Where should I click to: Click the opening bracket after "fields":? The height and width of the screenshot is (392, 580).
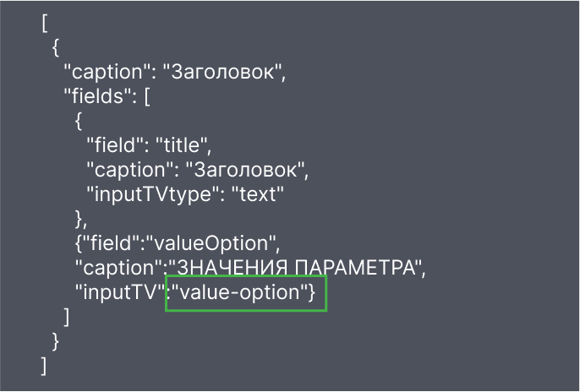click(147, 96)
